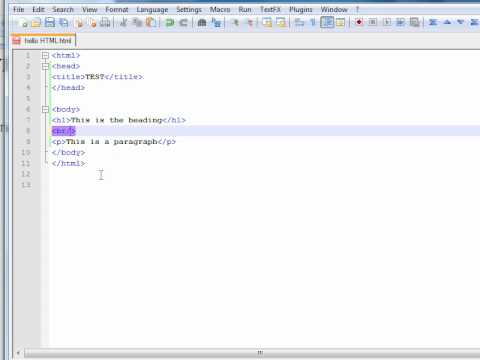This screenshot has height=360, width=480.
Task: Open the Language menu
Action: tap(152, 10)
